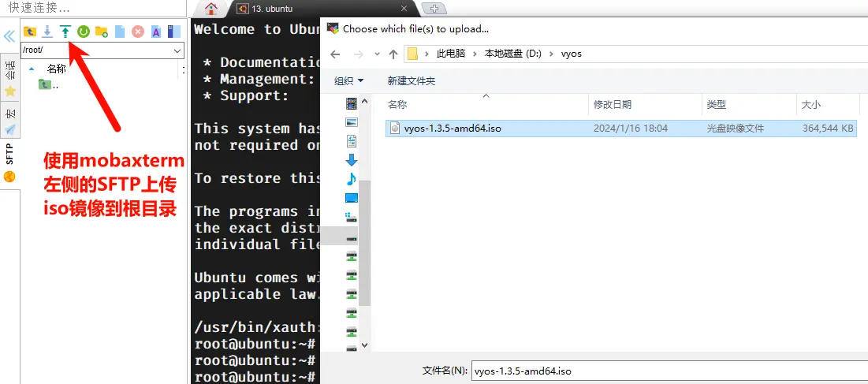Click the red delete icon in SFTP toolbar
868x384 pixels.
tap(138, 32)
